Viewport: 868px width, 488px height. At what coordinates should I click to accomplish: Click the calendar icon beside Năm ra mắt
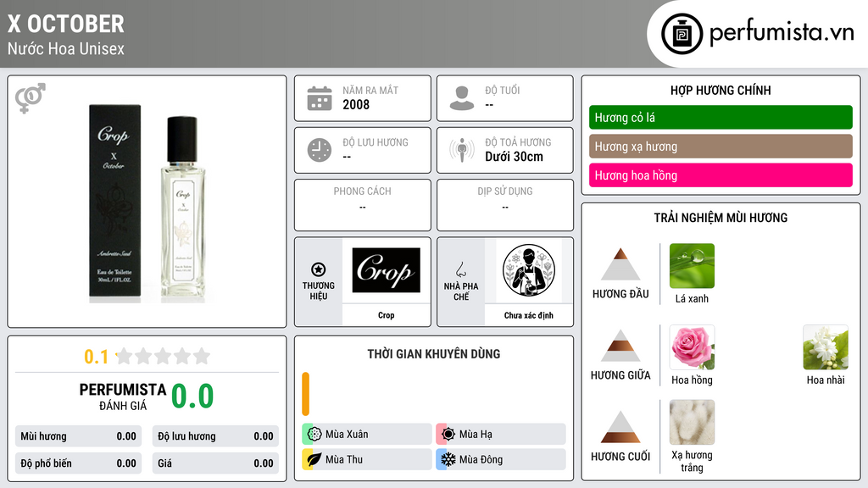(320, 98)
